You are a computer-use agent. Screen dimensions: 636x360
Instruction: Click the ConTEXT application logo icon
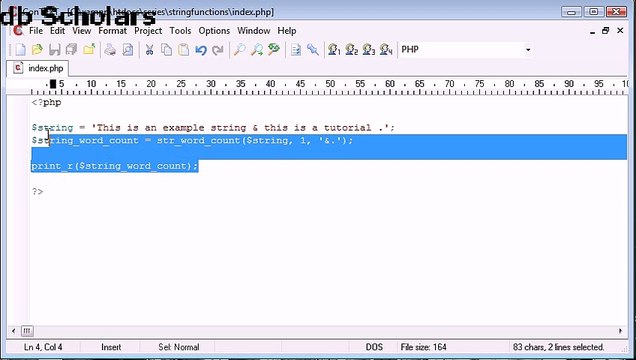18,30
